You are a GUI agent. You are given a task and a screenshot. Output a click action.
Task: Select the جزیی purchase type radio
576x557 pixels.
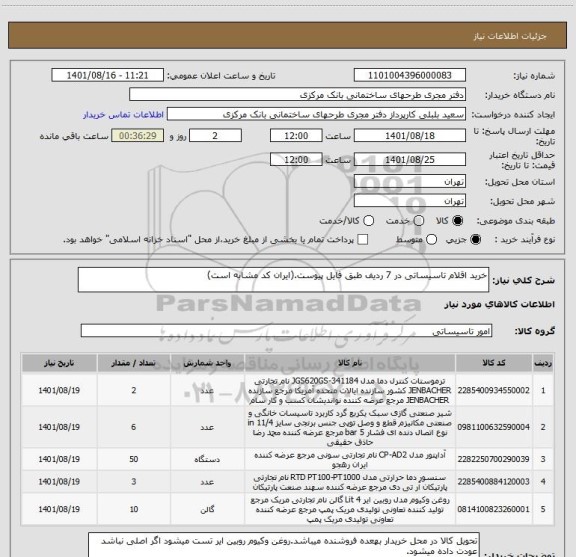[475, 240]
